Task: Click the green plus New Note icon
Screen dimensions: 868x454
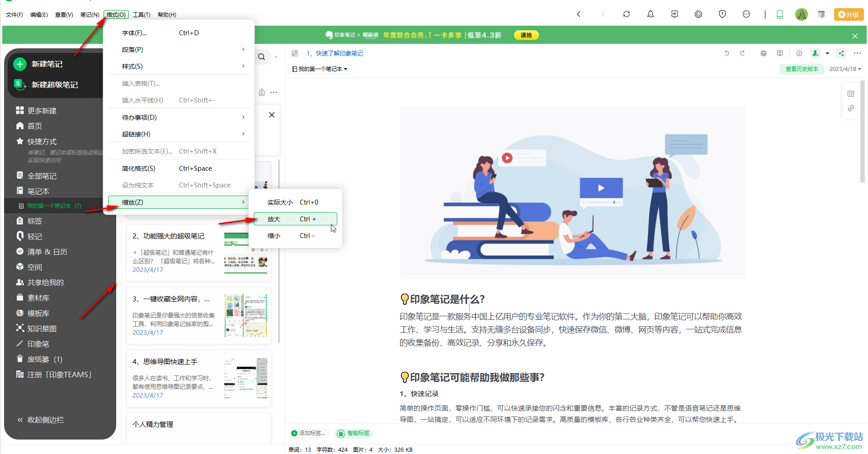Action: coord(19,64)
